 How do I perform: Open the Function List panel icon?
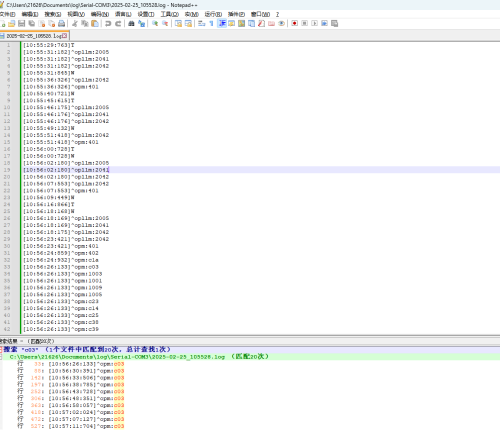click(261, 23)
